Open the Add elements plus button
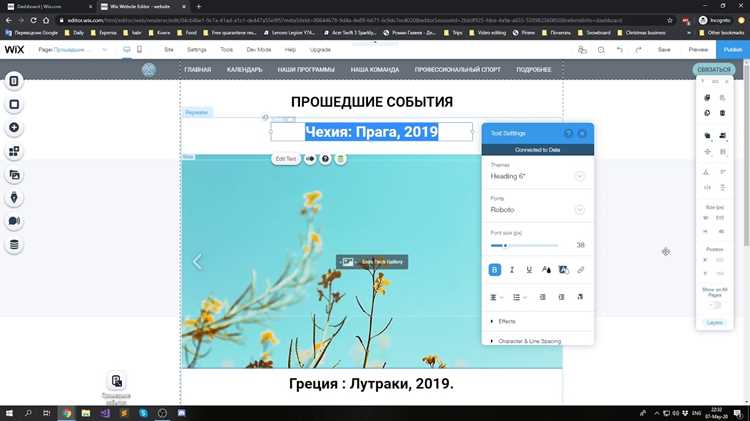750x421 pixels. [x=14, y=127]
